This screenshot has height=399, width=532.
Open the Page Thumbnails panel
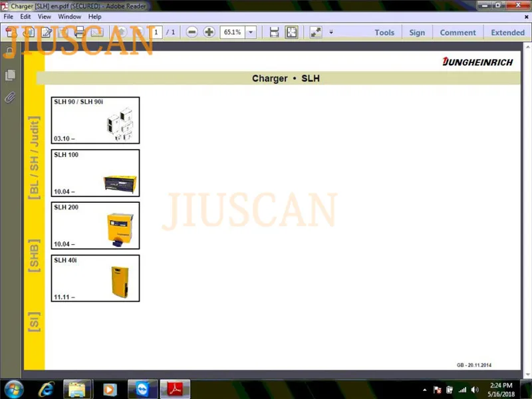click(x=11, y=75)
